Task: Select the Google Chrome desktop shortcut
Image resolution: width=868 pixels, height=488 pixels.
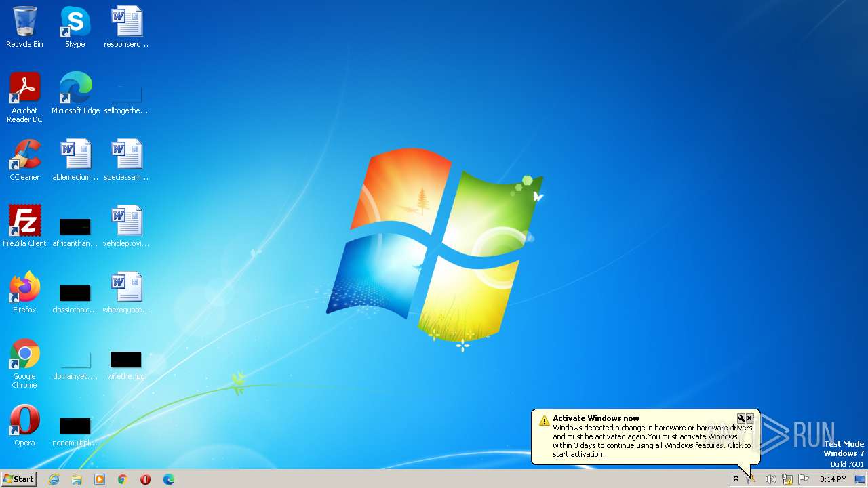Action: (x=24, y=363)
